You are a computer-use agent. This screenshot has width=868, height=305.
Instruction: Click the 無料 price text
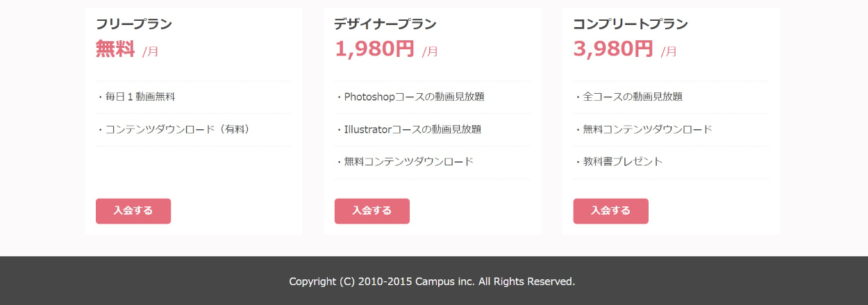pos(115,49)
